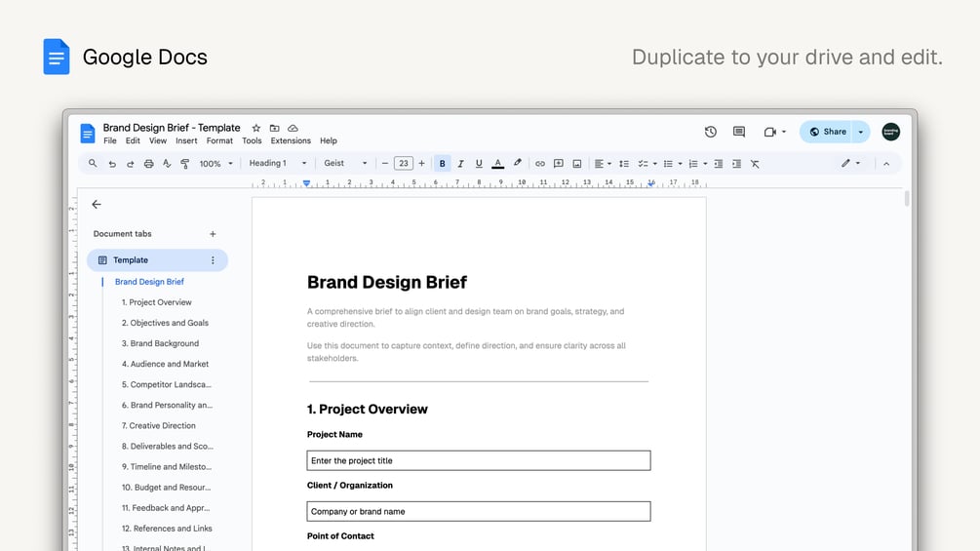This screenshot has width=980, height=551.
Task: Select the Template tab
Action: click(x=157, y=259)
